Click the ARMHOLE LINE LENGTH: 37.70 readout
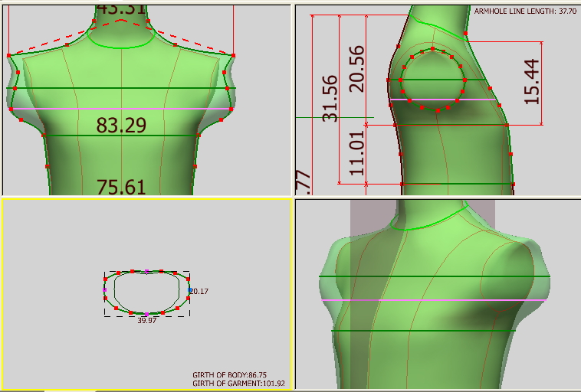581x392 pixels. click(525, 11)
